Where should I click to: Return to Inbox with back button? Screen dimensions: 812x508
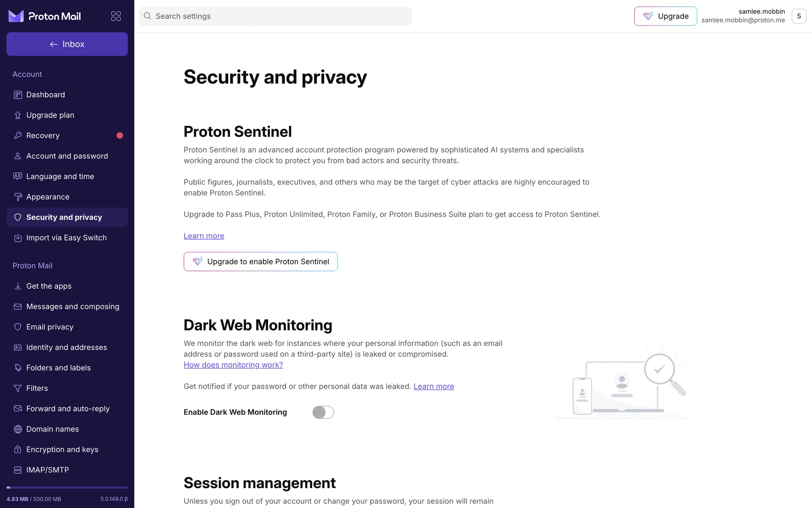(67, 44)
